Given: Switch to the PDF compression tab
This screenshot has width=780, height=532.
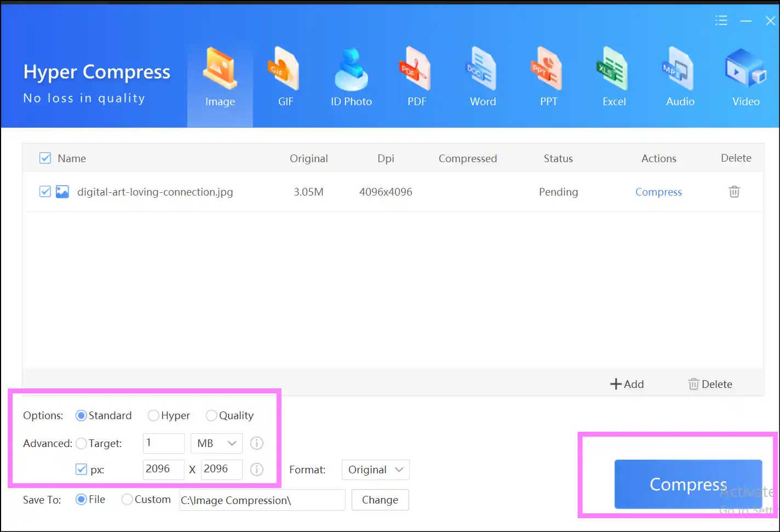Looking at the screenshot, I should (x=417, y=78).
